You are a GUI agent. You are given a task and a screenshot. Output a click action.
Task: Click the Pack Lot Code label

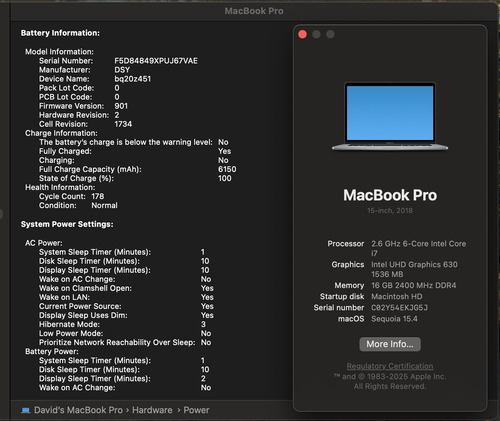click(x=66, y=88)
